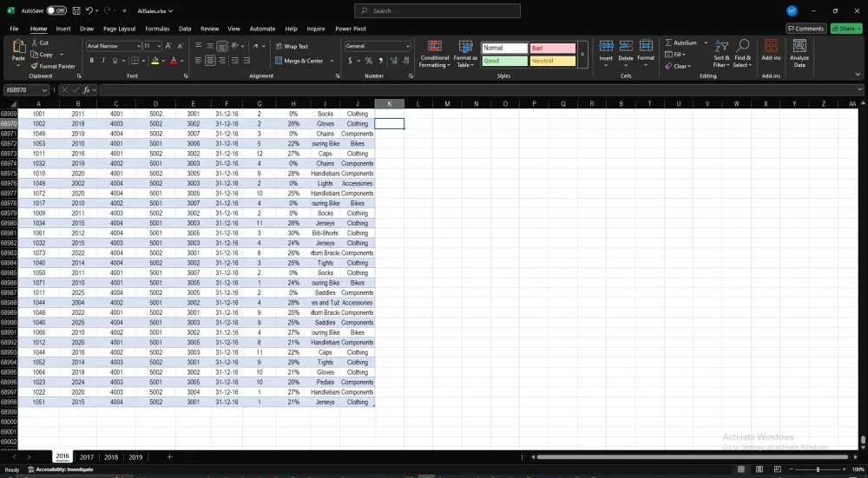Open the 2017 worksheet tab
868x478 pixels.
(86, 457)
